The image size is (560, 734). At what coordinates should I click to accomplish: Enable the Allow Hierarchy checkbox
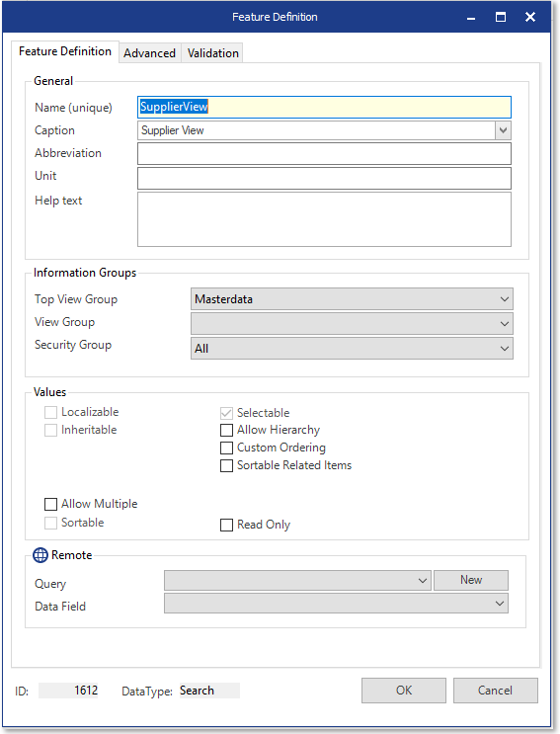point(226,430)
